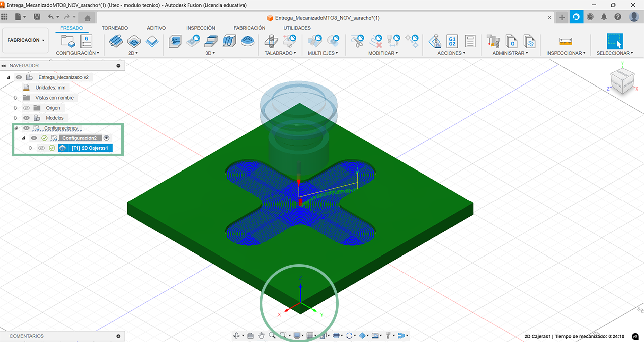The width and height of the screenshot is (644, 342).
Task: Select the 2D Pocket milling tool
Action: (x=134, y=41)
